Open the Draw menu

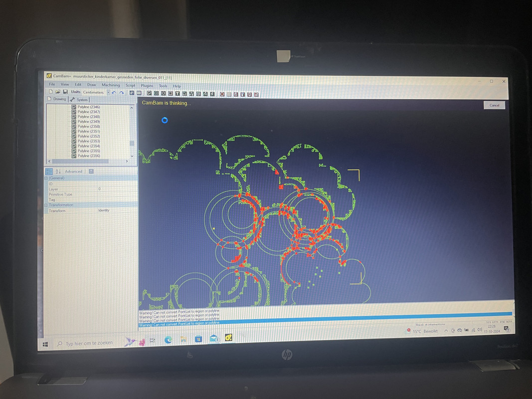click(x=92, y=85)
